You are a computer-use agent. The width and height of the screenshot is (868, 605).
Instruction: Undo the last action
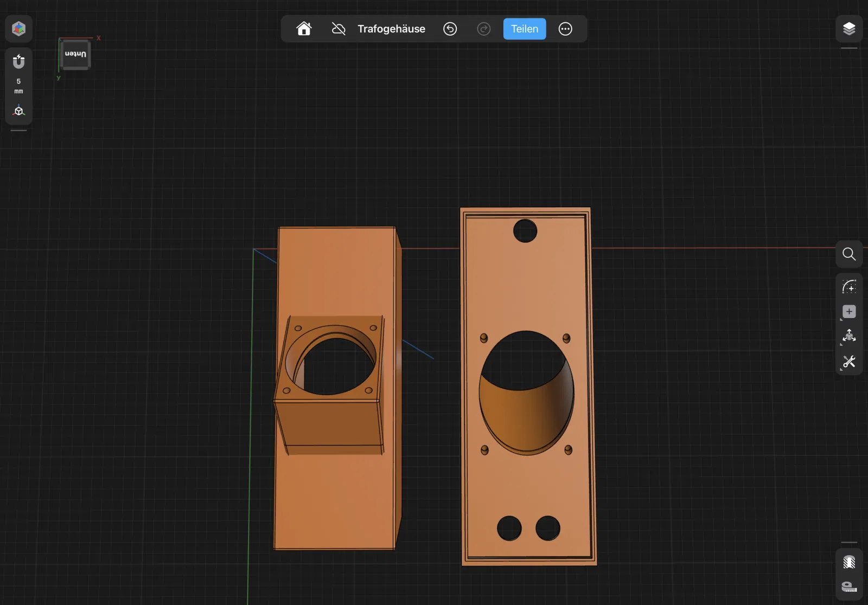click(x=450, y=29)
